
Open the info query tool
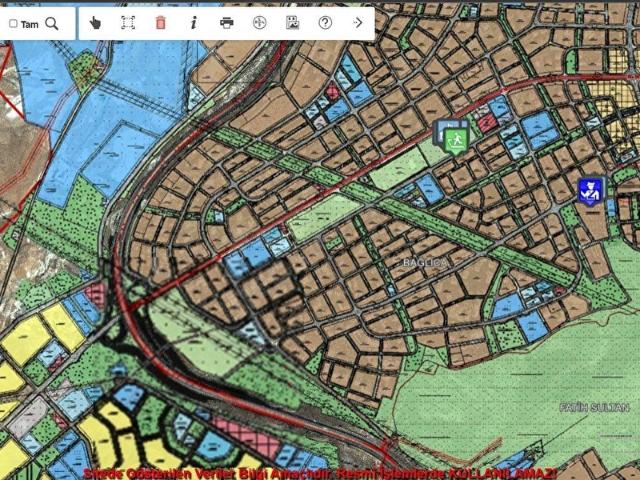click(194, 23)
